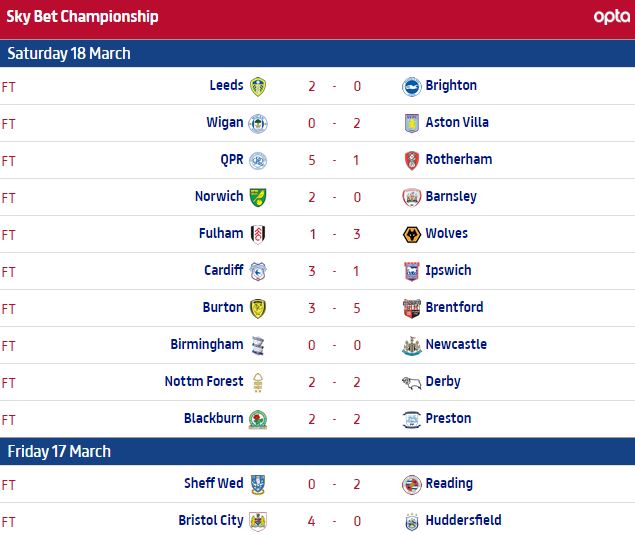Click the Newcastle crest icon
This screenshot has width=635, height=535.
(x=410, y=345)
